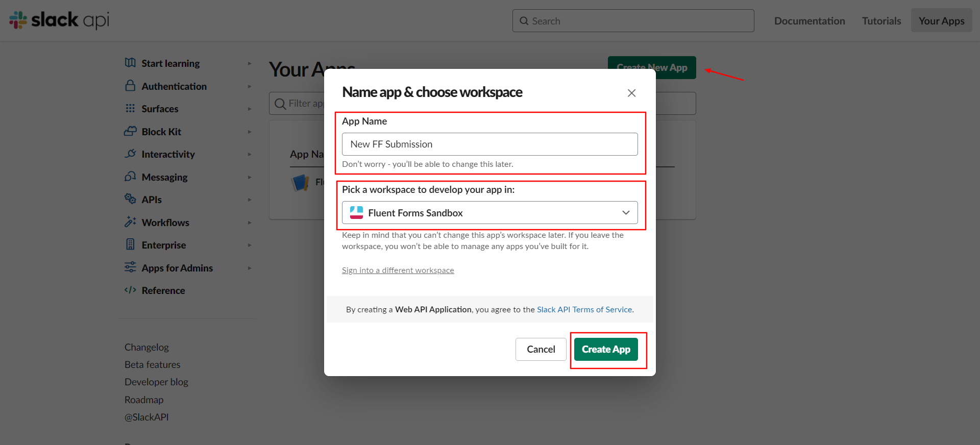Select the Reference code icon
This screenshot has width=980, height=445.
(130, 290)
